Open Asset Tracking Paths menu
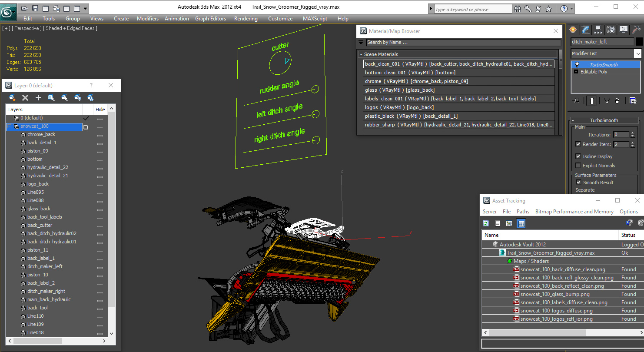644x352 pixels. (523, 212)
